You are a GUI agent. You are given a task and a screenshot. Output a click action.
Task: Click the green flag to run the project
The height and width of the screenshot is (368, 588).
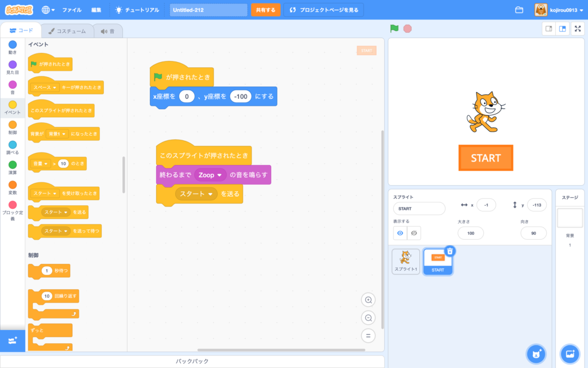click(x=394, y=28)
